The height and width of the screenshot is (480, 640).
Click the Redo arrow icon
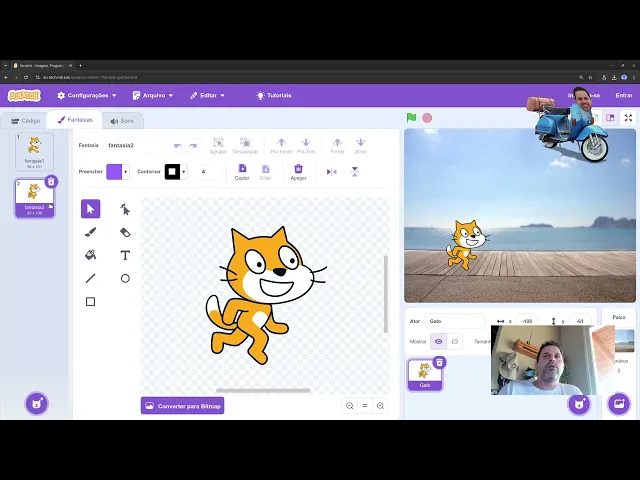(193, 145)
